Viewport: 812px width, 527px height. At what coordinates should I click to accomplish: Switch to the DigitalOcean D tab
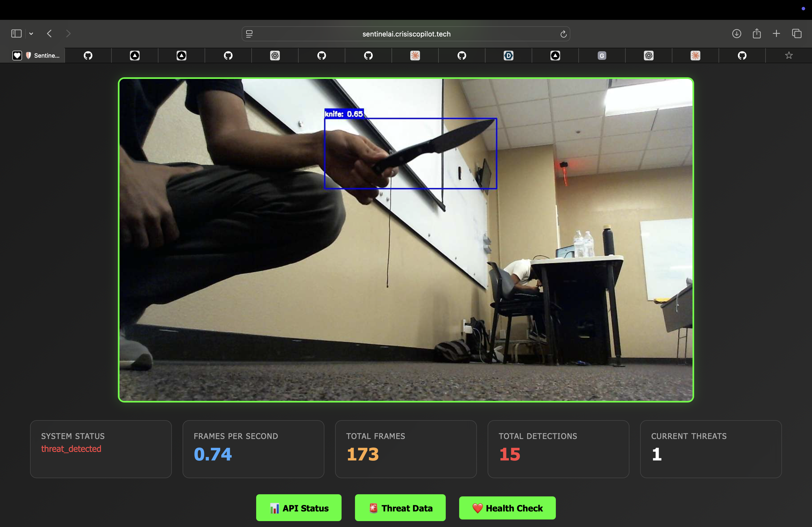(508, 56)
